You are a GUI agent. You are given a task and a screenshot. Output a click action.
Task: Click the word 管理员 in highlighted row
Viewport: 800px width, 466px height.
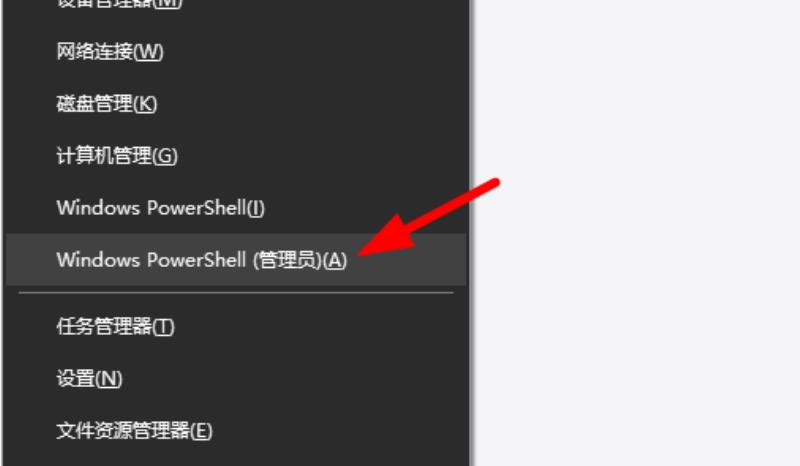pyautogui.click(x=288, y=260)
